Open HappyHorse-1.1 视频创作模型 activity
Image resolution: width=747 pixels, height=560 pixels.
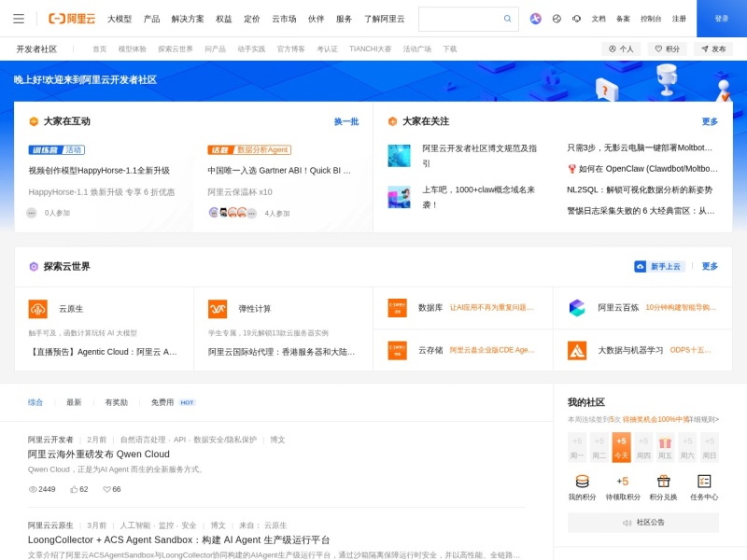[99, 171]
